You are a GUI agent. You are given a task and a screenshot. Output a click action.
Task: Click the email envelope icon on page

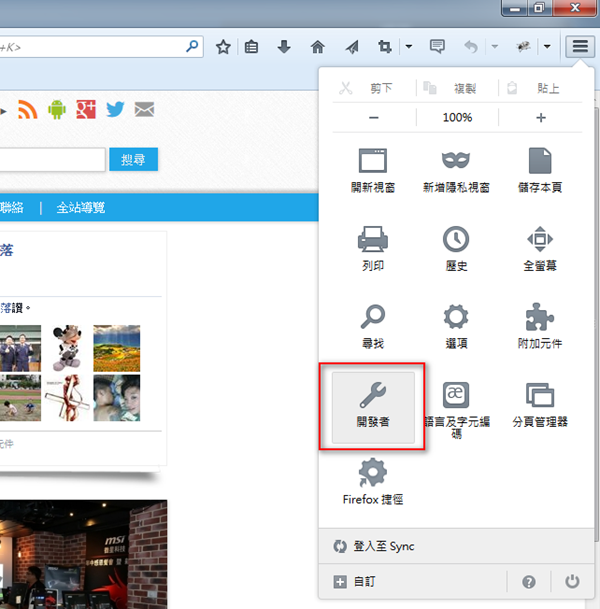point(144,110)
